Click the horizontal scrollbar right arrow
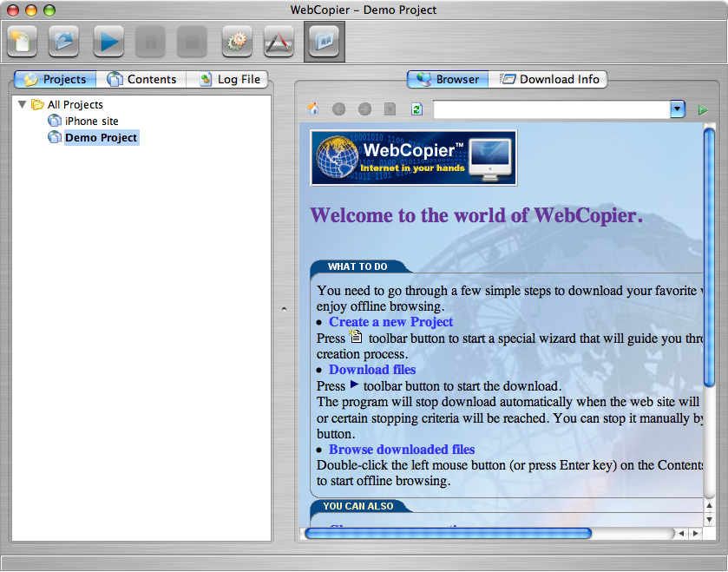Screen dimensions: 728x572 (x=695, y=534)
